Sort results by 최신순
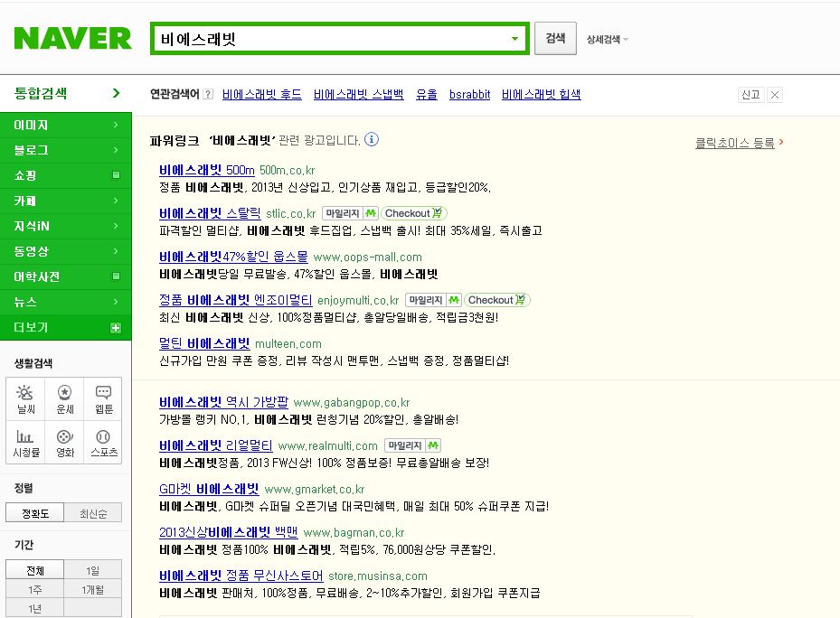 pyautogui.click(x=93, y=513)
